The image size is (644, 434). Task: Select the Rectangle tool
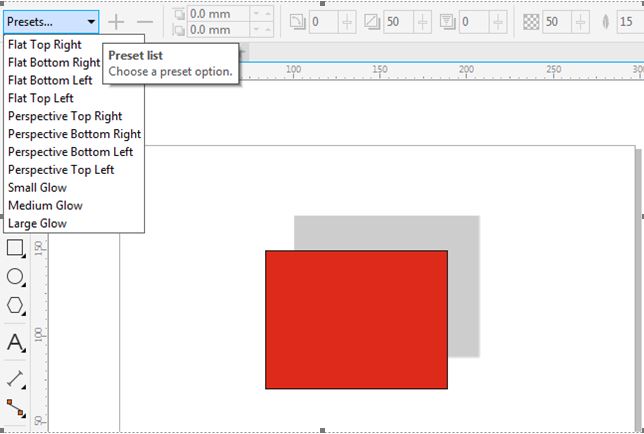point(16,248)
